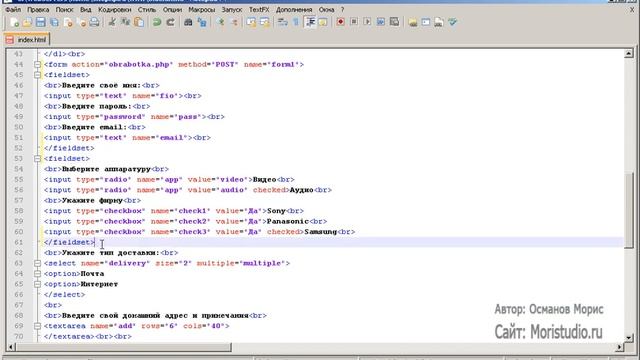
Task: Click the horizontal scrollbar left arrow
Action: [11, 347]
